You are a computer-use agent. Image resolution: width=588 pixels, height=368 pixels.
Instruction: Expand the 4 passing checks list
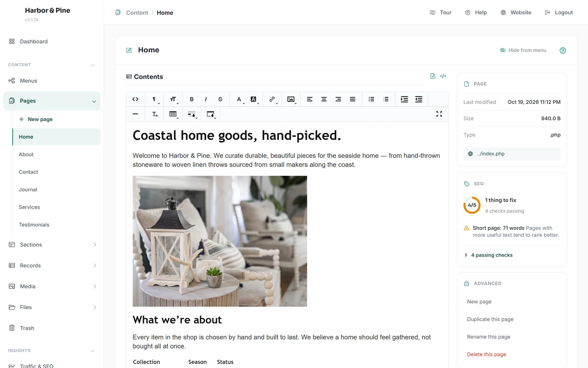488,255
